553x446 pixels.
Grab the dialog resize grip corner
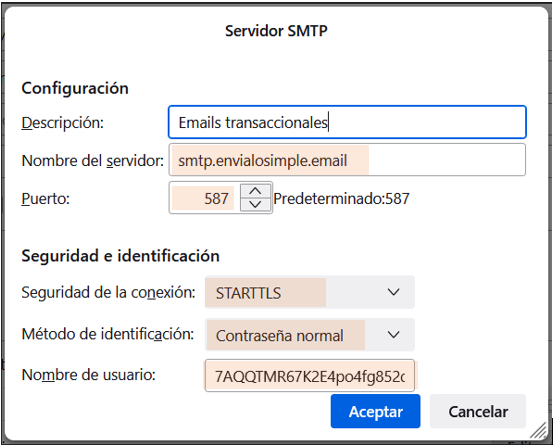point(539,431)
